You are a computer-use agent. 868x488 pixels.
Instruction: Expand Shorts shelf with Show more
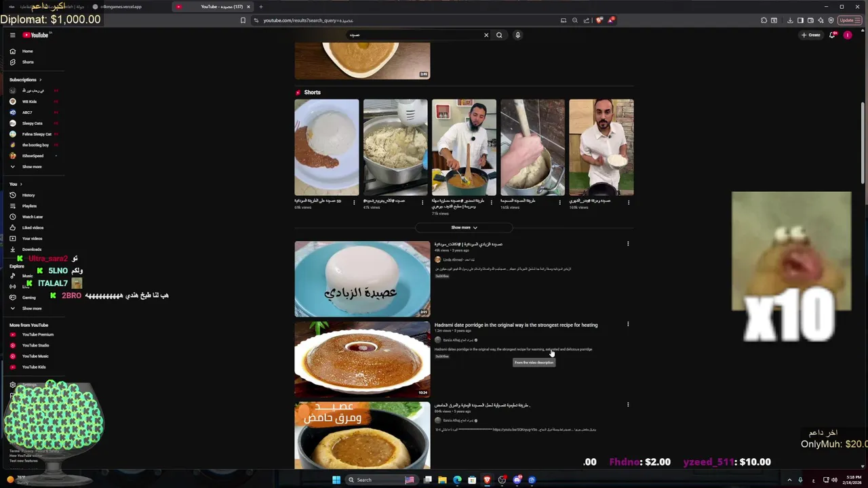[x=465, y=228]
